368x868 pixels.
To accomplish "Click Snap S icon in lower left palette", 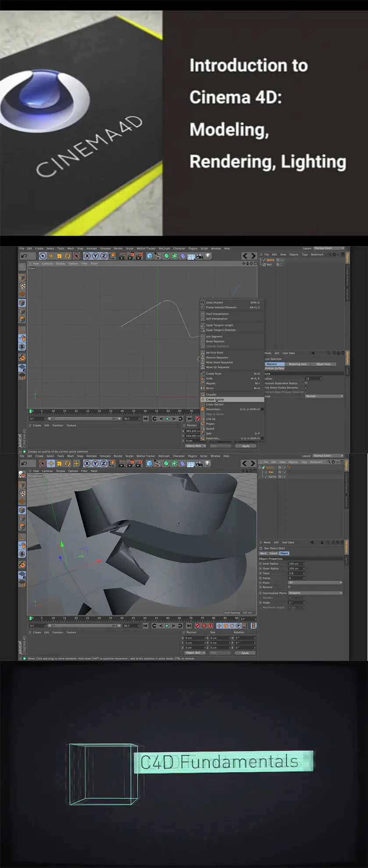I will pos(22,554).
